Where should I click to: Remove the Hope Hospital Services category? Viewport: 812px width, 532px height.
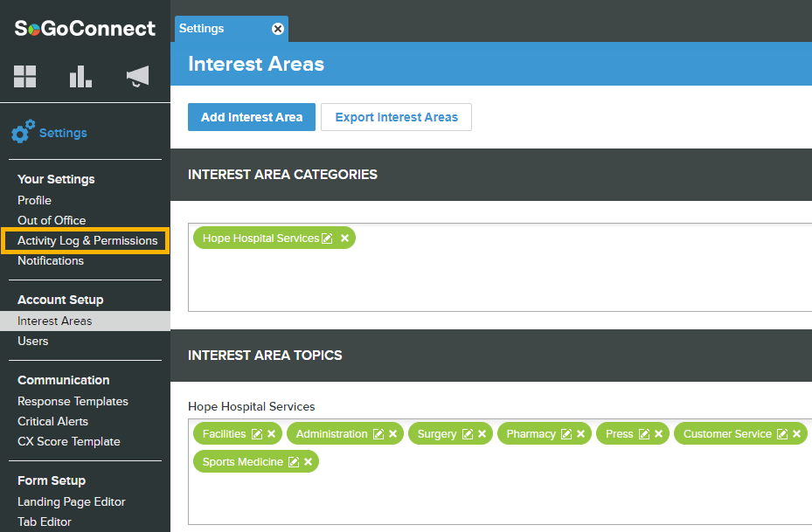tap(344, 238)
